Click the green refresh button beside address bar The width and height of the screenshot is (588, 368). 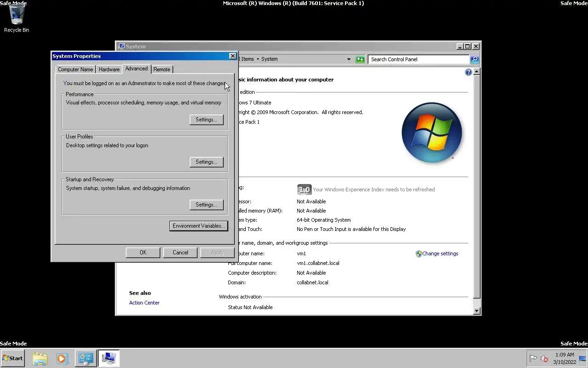(360, 59)
